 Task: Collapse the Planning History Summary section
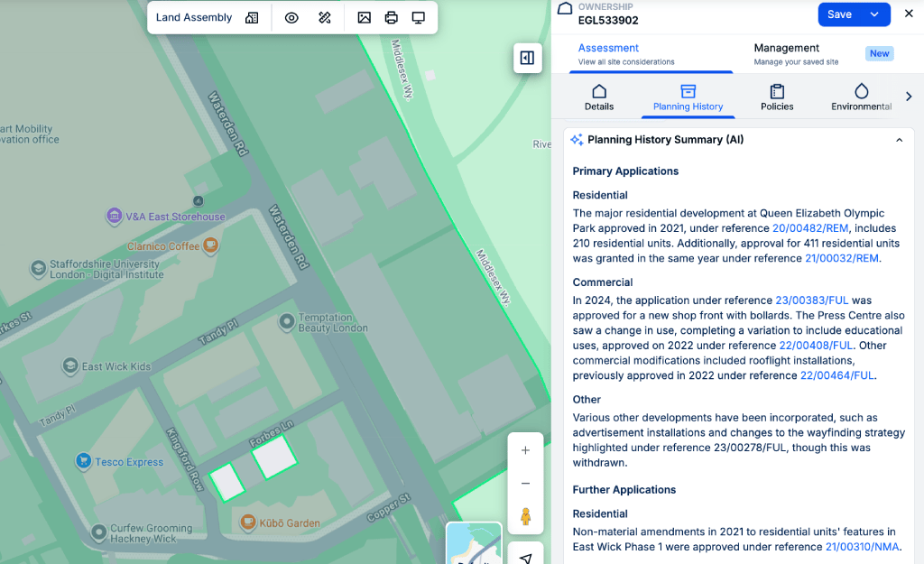(899, 140)
